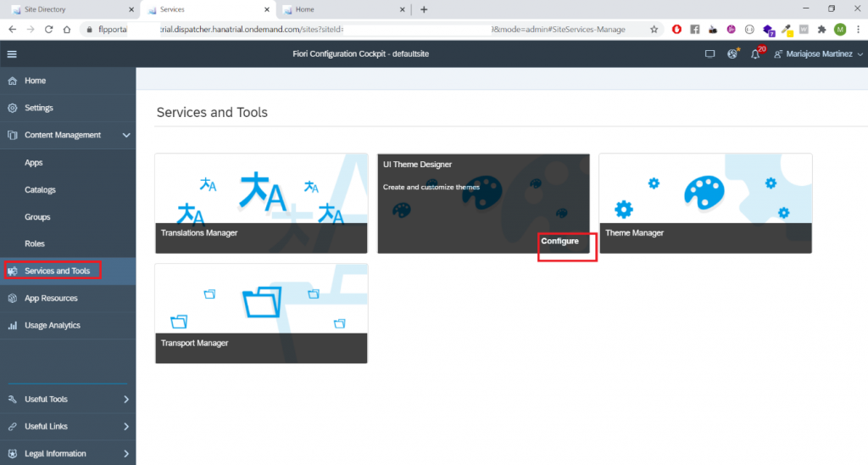The width and height of the screenshot is (868, 465).
Task: Go forward in browser
Action: [x=31, y=30]
